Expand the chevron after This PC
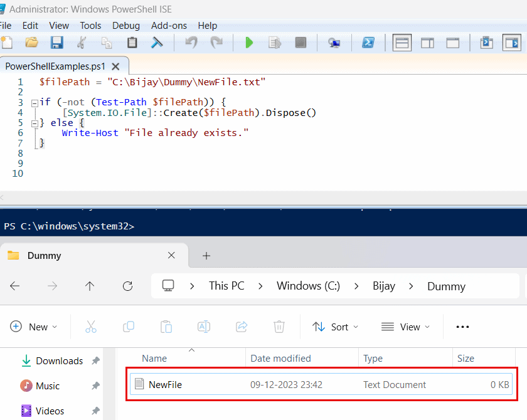This screenshot has height=420, width=527. [x=260, y=286]
